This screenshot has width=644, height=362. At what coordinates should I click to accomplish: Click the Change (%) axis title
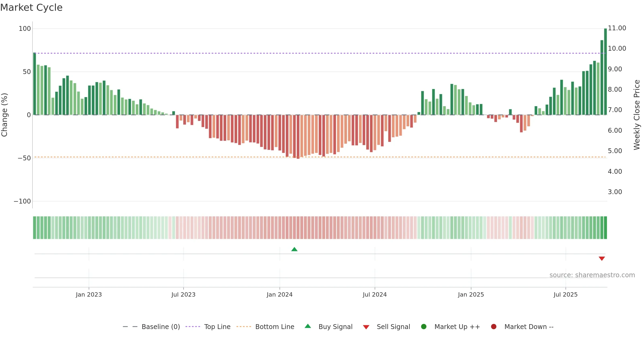pyautogui.click(x=5, y=115)
